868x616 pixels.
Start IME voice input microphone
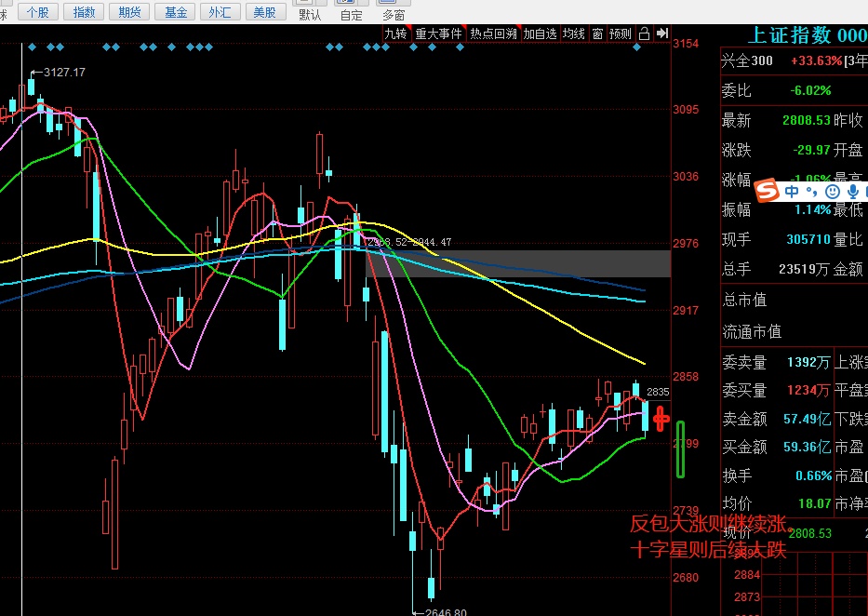[x=853, y=192]
